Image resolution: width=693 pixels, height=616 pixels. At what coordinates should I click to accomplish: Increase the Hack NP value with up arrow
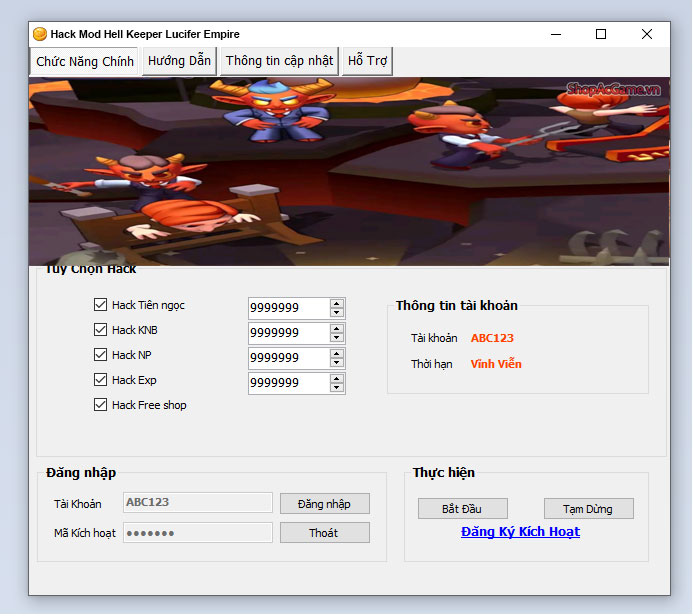coord(337,354)
